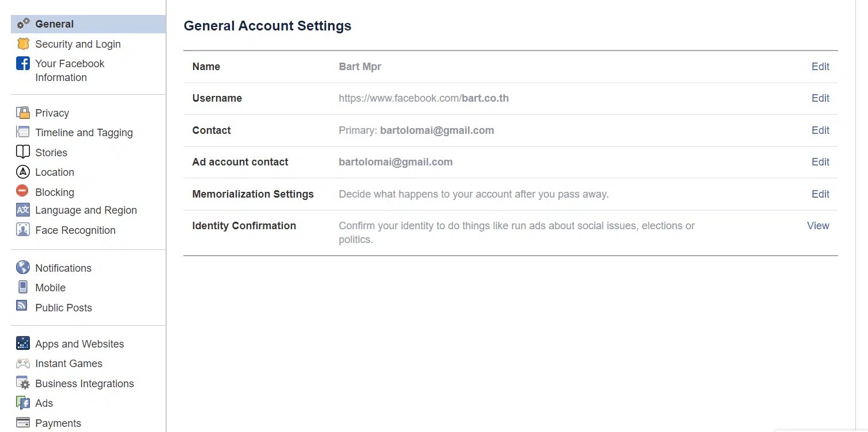
Task: Click the Ads icon in sidebar
Action: pos(23,403)
